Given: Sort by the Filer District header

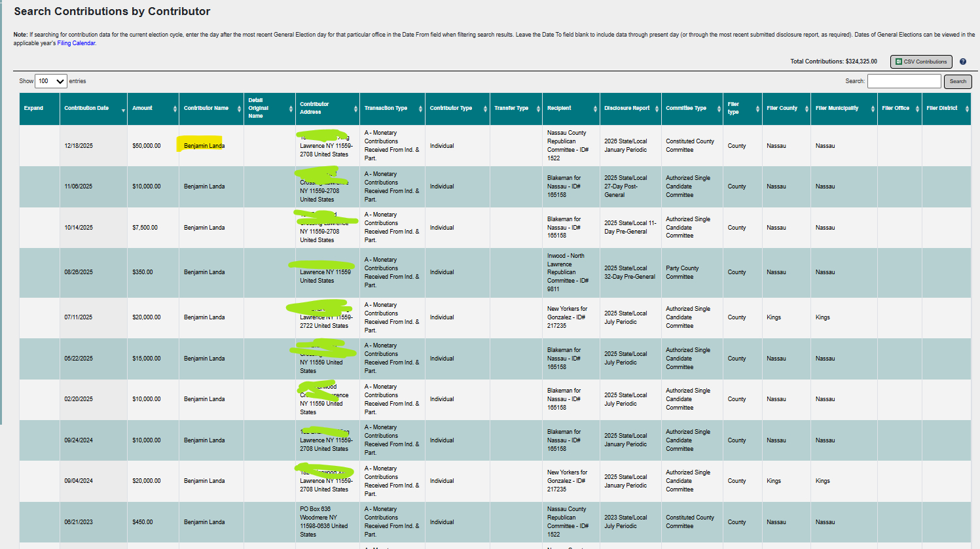Looking at the screenshot, I should pyautogui.click(x=941, y=109).
